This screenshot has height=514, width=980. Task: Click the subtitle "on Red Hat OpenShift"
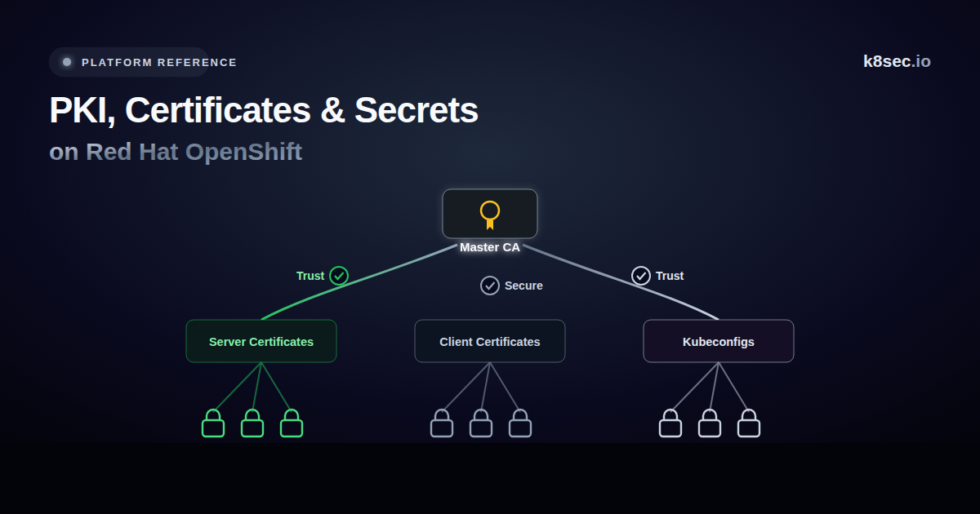(x=176, y=152)
